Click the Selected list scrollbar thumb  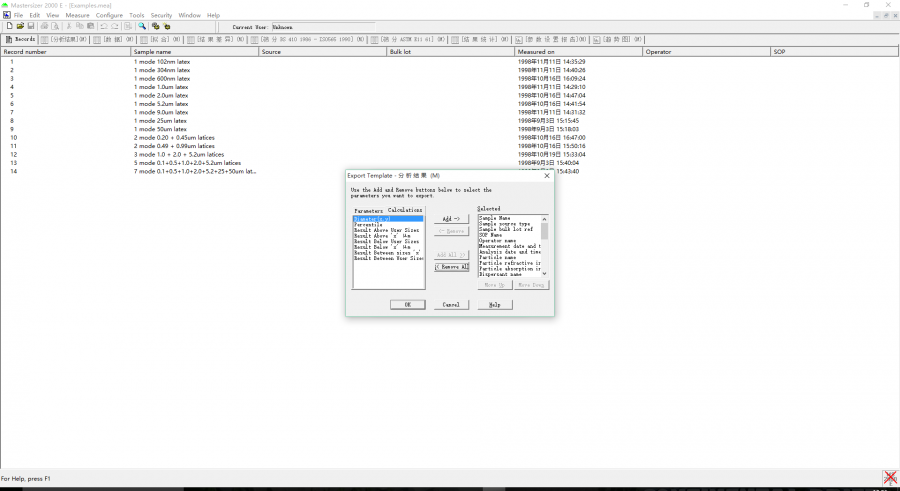tap(544, 231)
